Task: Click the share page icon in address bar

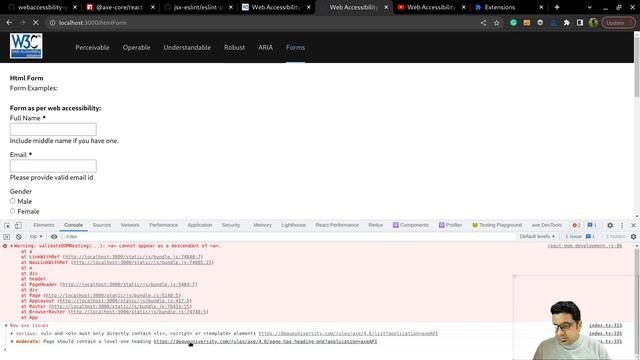Action: pyautogui.click(x=483, y=23)
